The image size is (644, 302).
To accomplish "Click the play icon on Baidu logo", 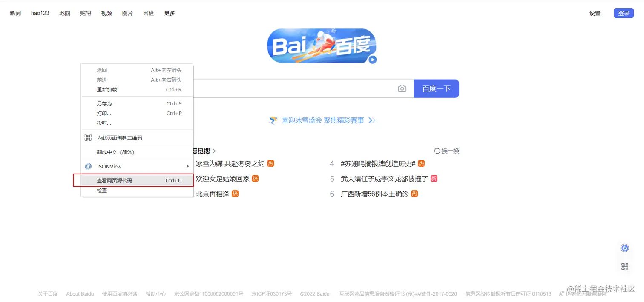I will tap(372, 60).
